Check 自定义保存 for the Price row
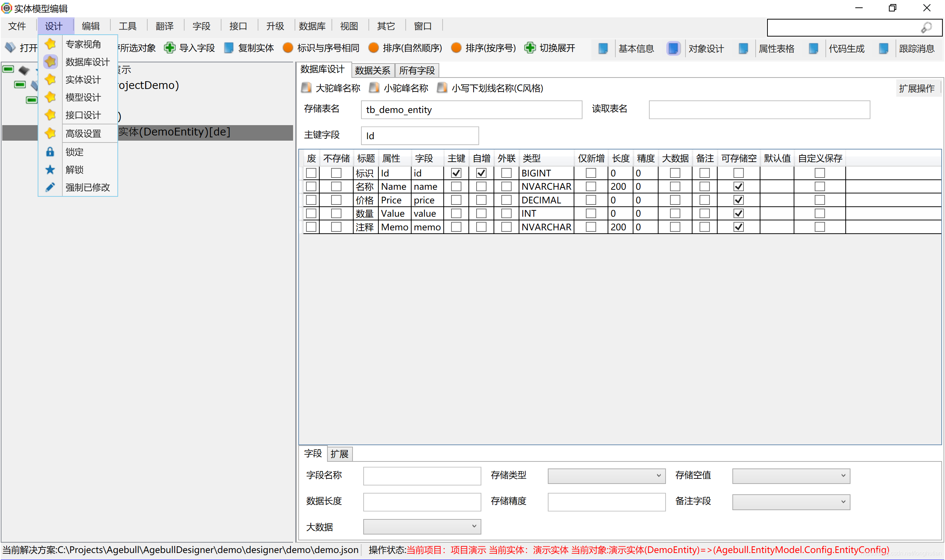The width and height of the screenshot is (945, 560). (x=820, y=200)
